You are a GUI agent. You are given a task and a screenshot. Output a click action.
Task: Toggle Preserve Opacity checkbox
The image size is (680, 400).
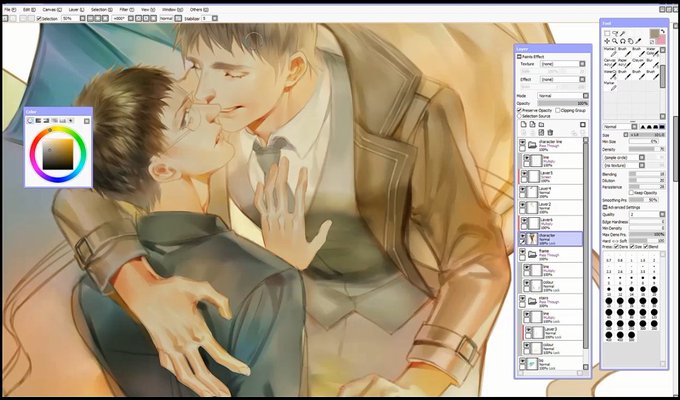tap(519, 110)
